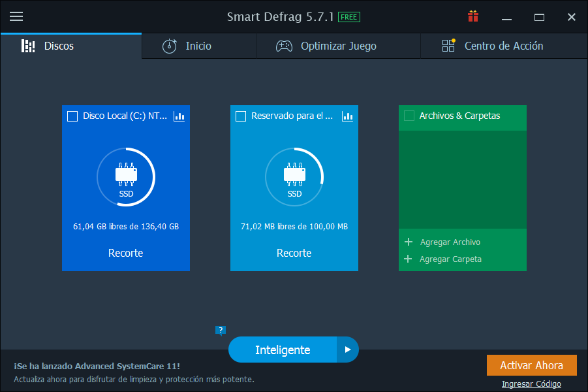The height and width of the screenshot is (392, 588).
Task: Click Agregar Carpeta
Action: (x=450, y=259)
